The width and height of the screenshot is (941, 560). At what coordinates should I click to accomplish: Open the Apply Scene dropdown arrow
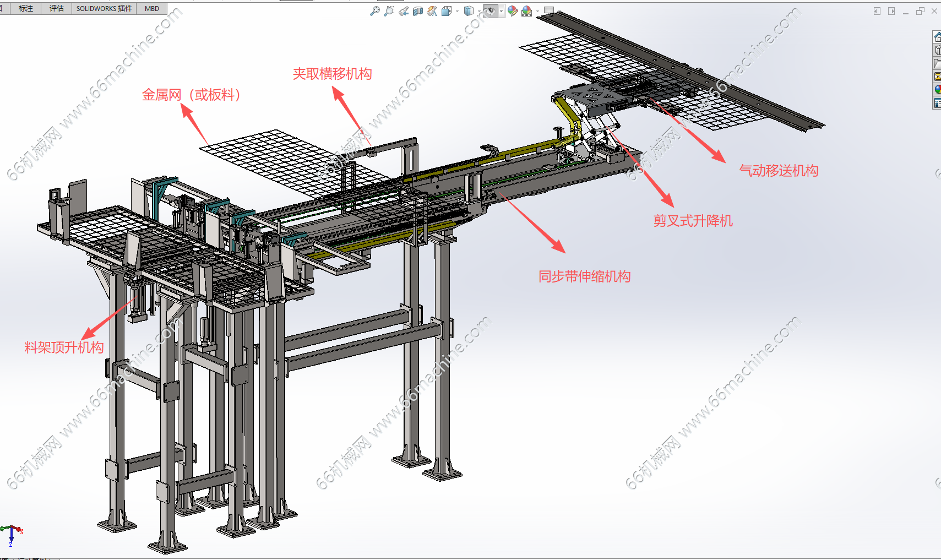(x=537, y=11)
